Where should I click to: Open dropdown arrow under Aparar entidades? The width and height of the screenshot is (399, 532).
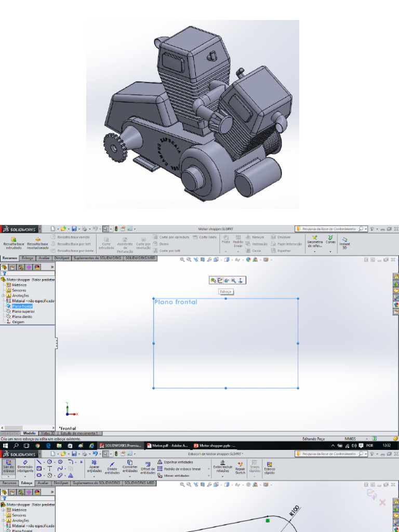point(95,476)
